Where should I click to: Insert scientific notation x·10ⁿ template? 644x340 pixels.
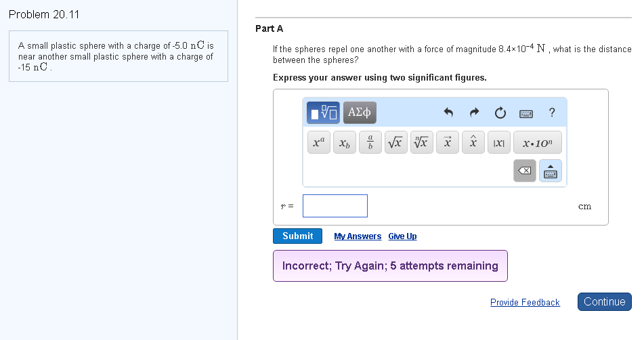click(537, 142)
